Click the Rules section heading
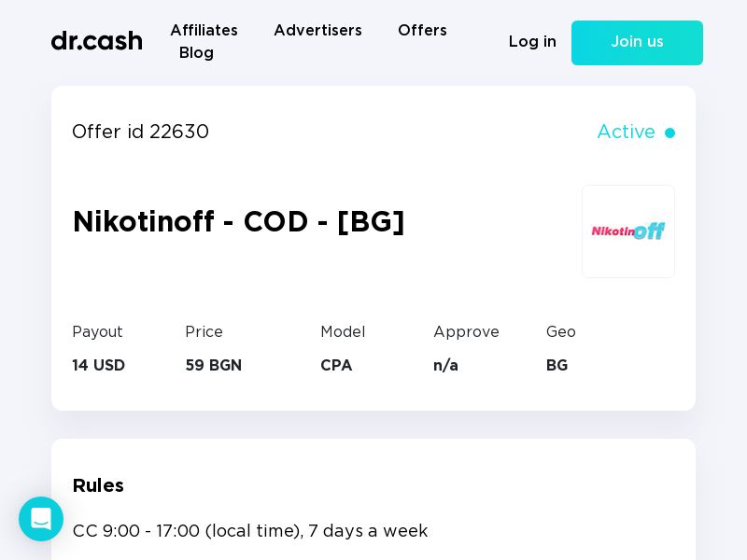The image size is (747, 560). point(98,485)
